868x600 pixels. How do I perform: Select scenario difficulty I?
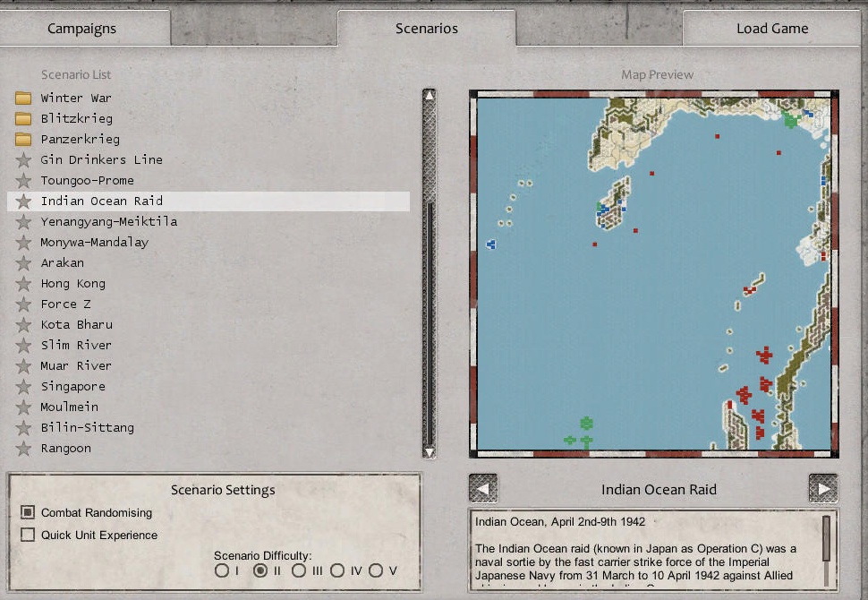pos(221,570)
